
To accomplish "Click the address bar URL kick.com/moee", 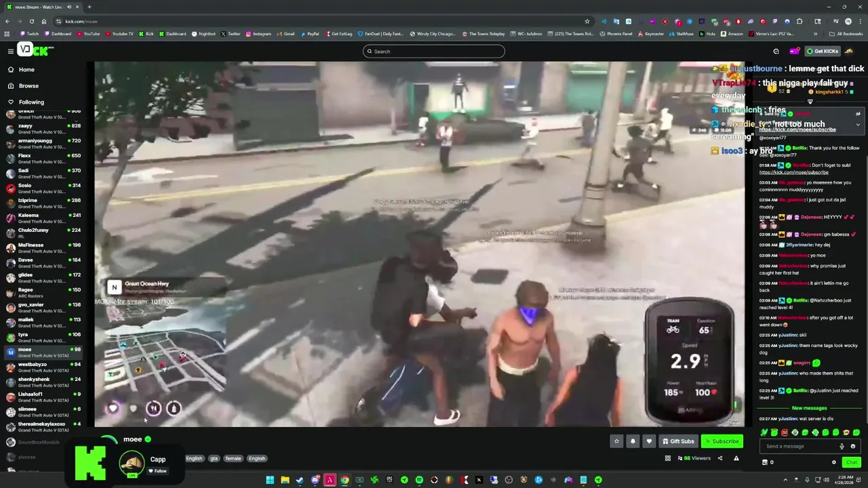I will coord(81,22).
